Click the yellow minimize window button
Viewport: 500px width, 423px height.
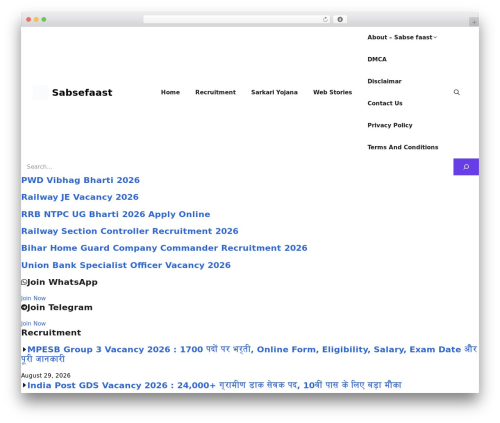pyautogui.click(x=36, y=19)
